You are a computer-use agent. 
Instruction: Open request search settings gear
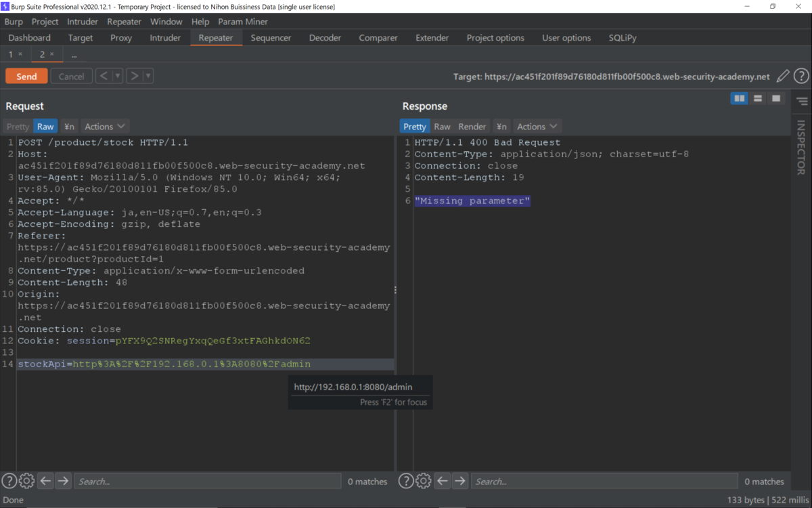click(x=26, y=481)
